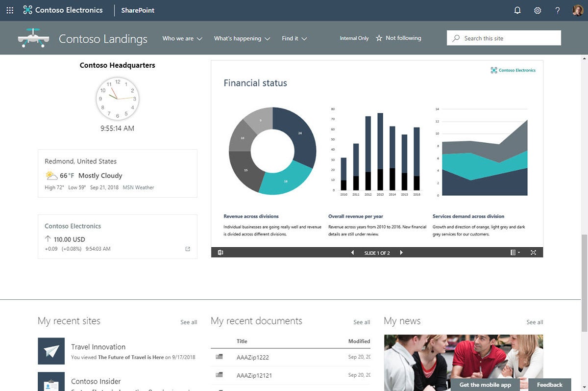Open the MSN Weather link
This screenshot has height=391, width=588.
coord(138,187)
